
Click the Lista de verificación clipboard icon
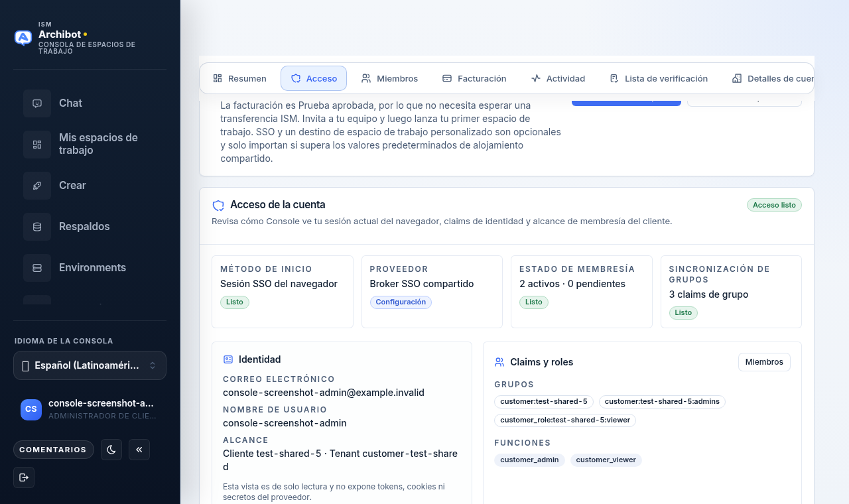pos(614,78)
